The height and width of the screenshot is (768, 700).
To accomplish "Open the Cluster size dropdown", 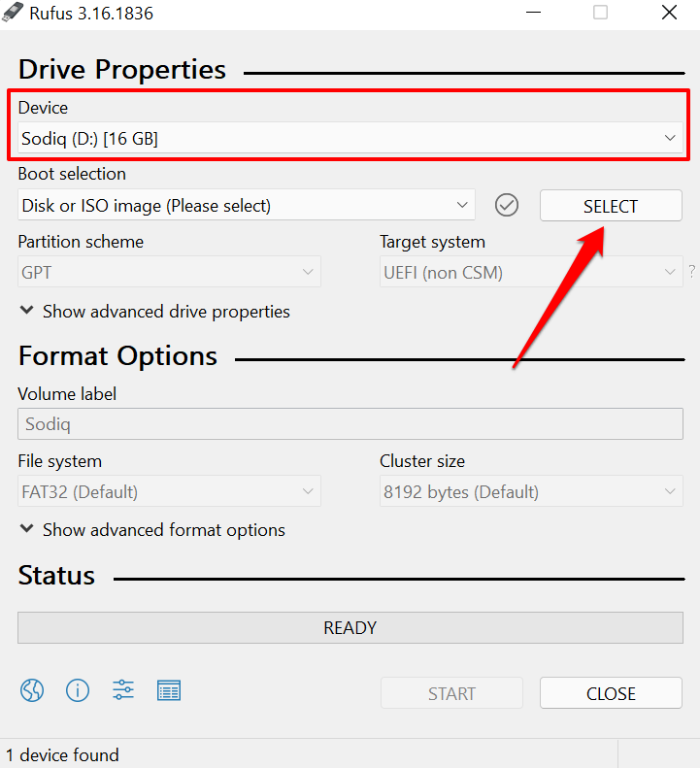I will click(x=531, y=492).
